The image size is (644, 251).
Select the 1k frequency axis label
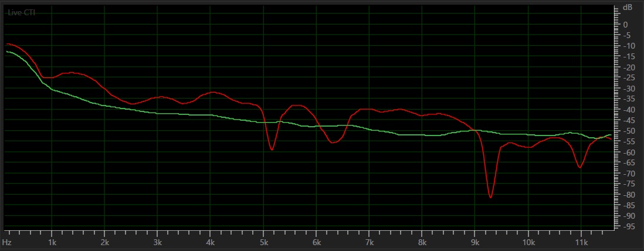click(52, 242)
